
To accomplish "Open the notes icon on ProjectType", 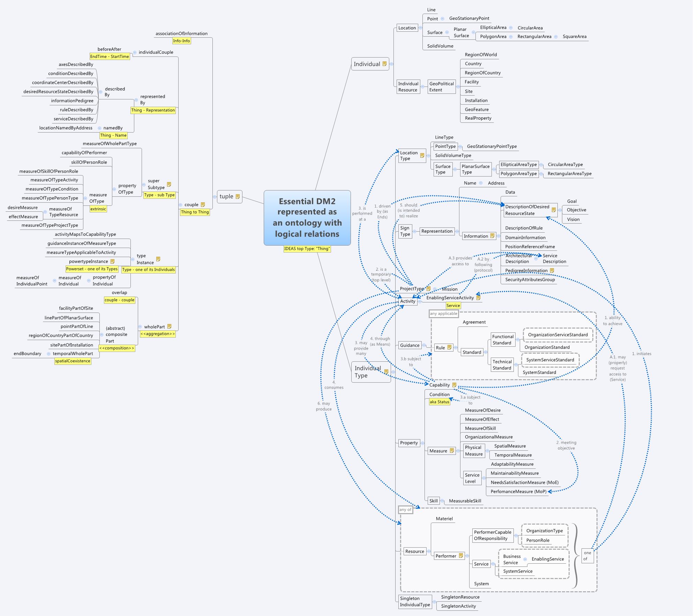I will click(x=428, y=289).
